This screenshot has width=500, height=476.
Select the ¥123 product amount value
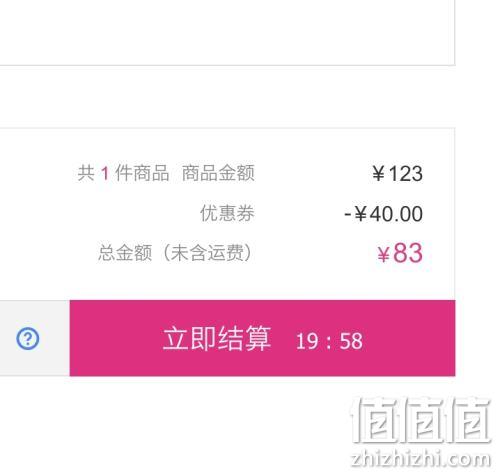coord(398,174)
